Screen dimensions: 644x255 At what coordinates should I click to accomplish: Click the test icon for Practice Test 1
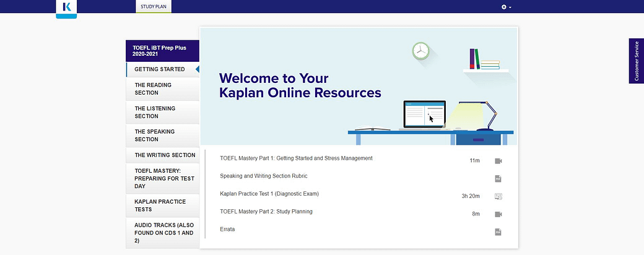point(498,196)
